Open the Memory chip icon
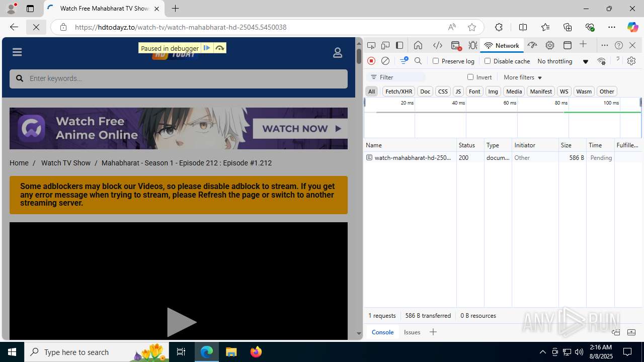This screenshot has width=644, height=362. (550, 45)
